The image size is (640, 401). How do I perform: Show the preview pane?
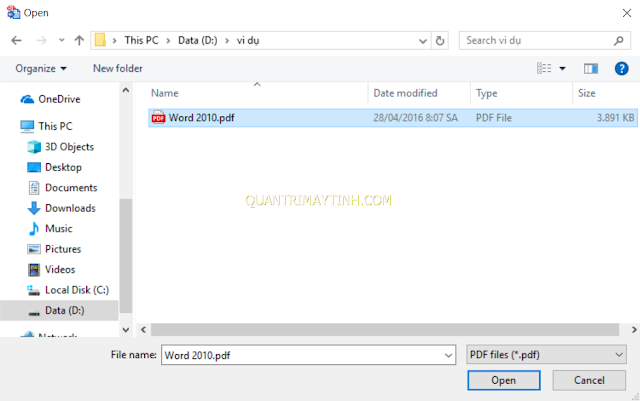tap(591, 68)
